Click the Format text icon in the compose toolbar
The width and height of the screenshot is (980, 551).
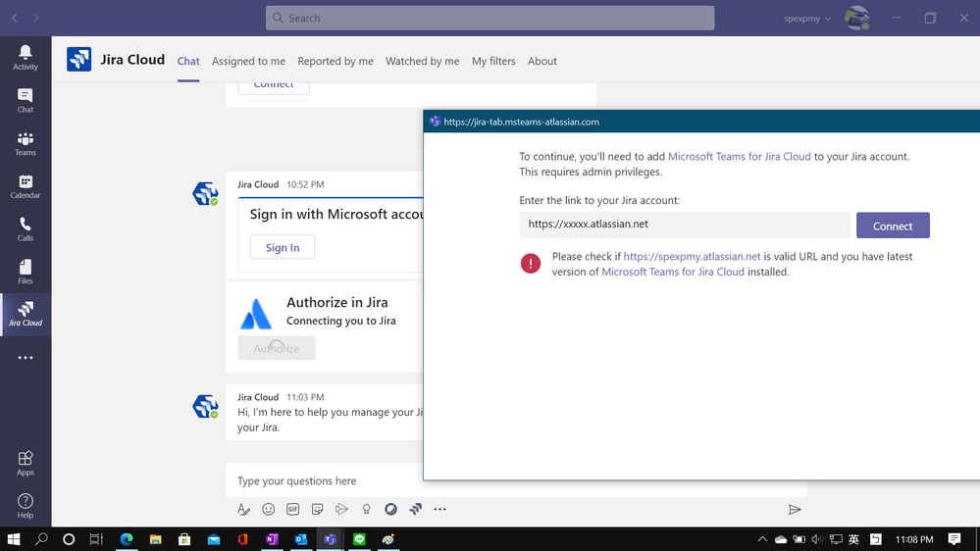point(243,509)
